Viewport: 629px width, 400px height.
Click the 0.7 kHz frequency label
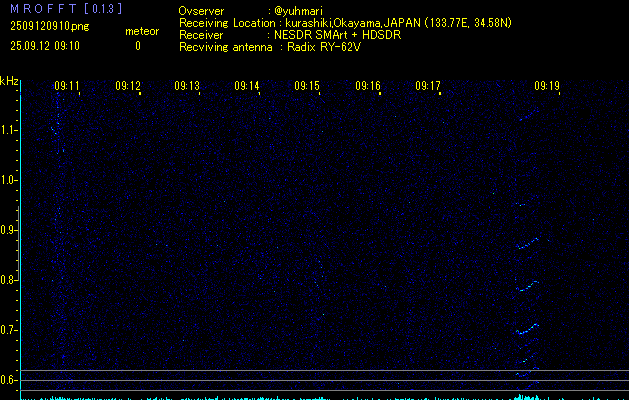point(8,330)
